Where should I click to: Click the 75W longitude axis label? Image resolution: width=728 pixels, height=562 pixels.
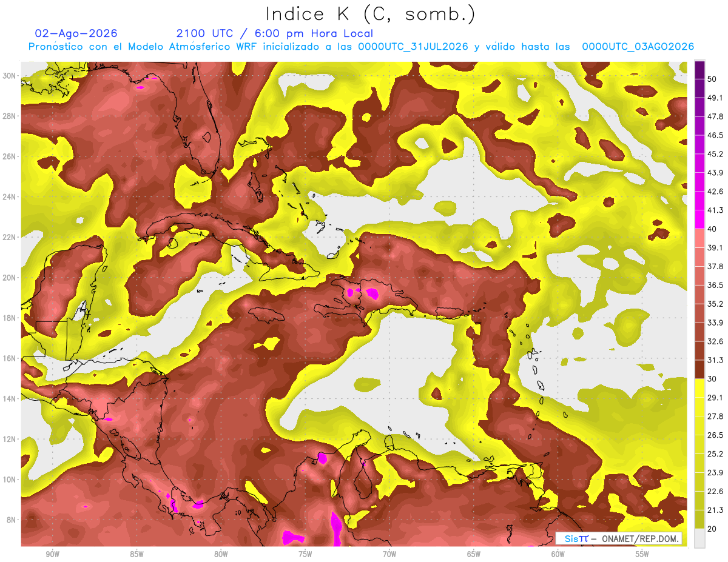(x=305, y=554)
